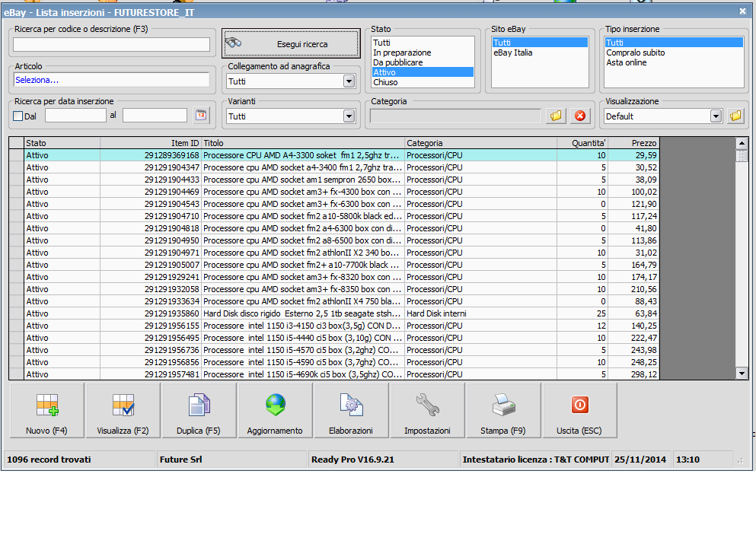Choose 'eBay Italia' in Sito eBay

click(x=540, y=52)
